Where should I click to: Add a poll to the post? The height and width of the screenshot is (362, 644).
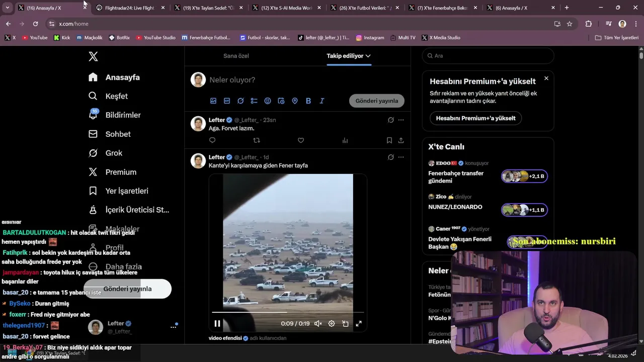[x=254, y=101]
